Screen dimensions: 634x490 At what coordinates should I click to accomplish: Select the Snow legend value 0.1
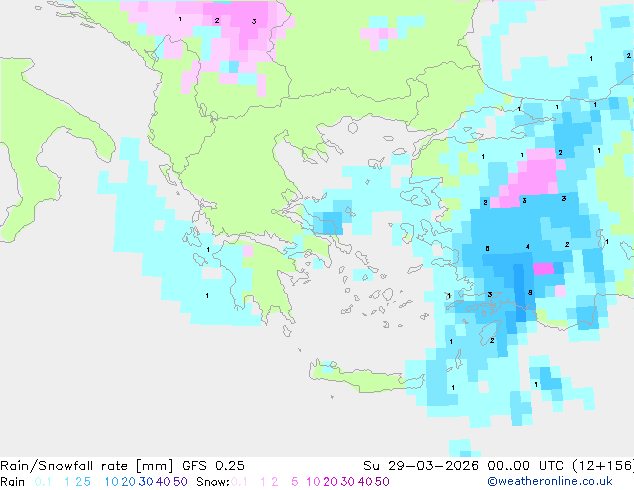(239, 482)
